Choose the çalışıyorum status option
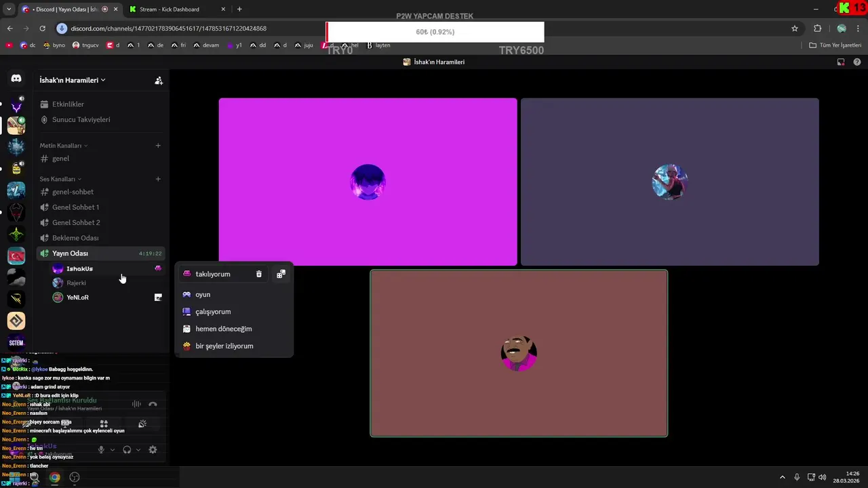This screenshot has width=868, height=488. 234,312
